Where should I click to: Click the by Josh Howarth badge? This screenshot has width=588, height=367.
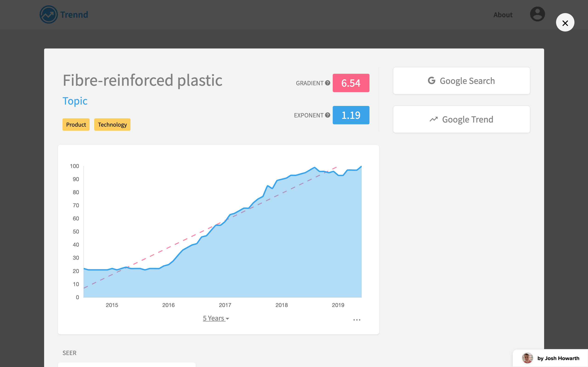coord(558,358)
